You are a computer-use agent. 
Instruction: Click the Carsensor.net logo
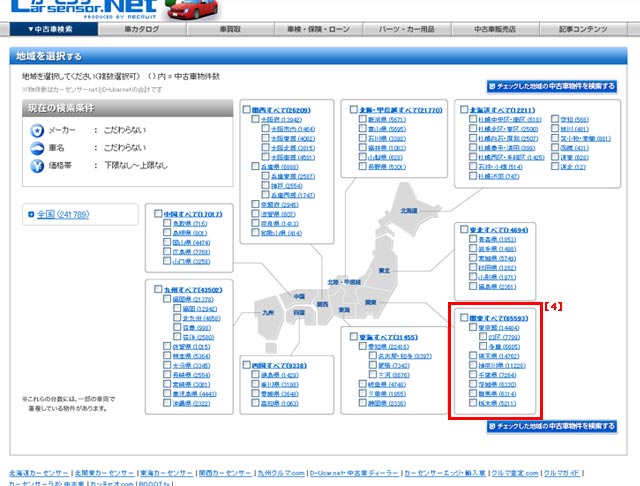pos(75,11)
